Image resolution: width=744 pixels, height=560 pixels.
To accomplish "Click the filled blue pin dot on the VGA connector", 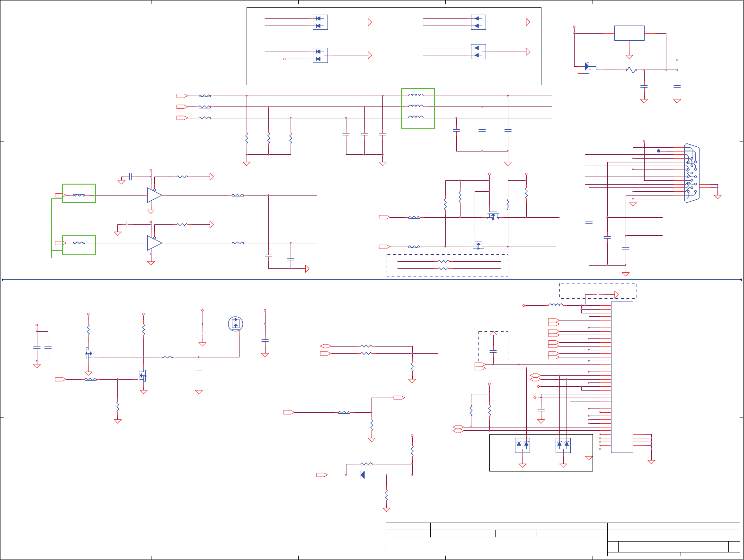I will click(659, 151).
